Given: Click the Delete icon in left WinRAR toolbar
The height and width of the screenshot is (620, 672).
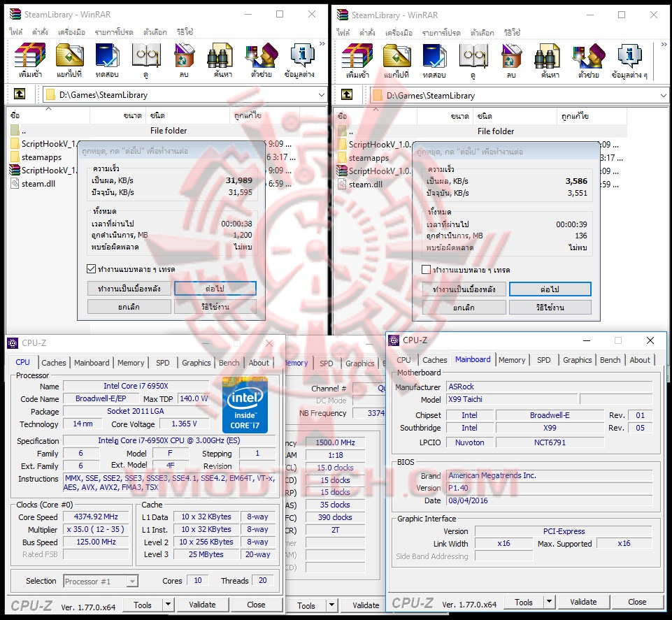Looking at the screenshot, I should (x=185, y=56).
